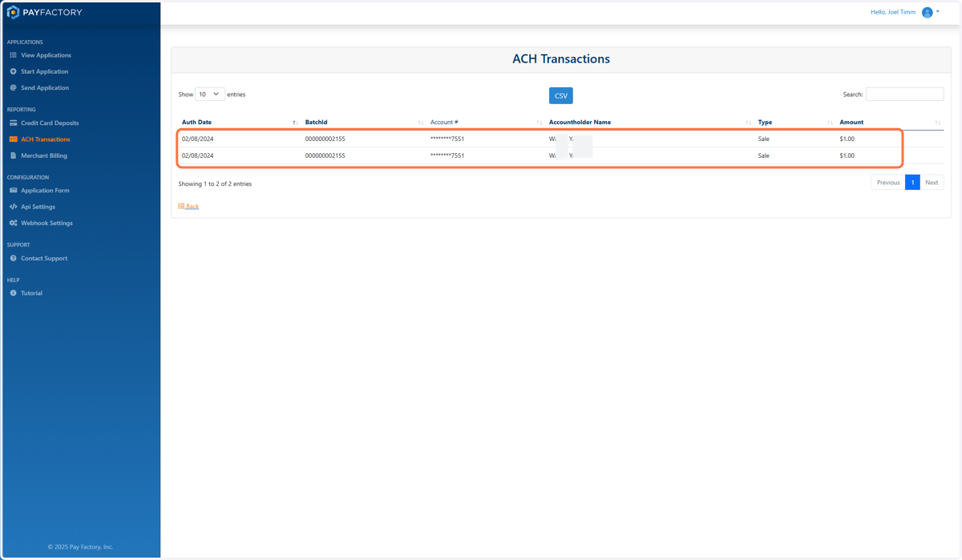Click the Send Application at-sign icon

tap(13, 87)
